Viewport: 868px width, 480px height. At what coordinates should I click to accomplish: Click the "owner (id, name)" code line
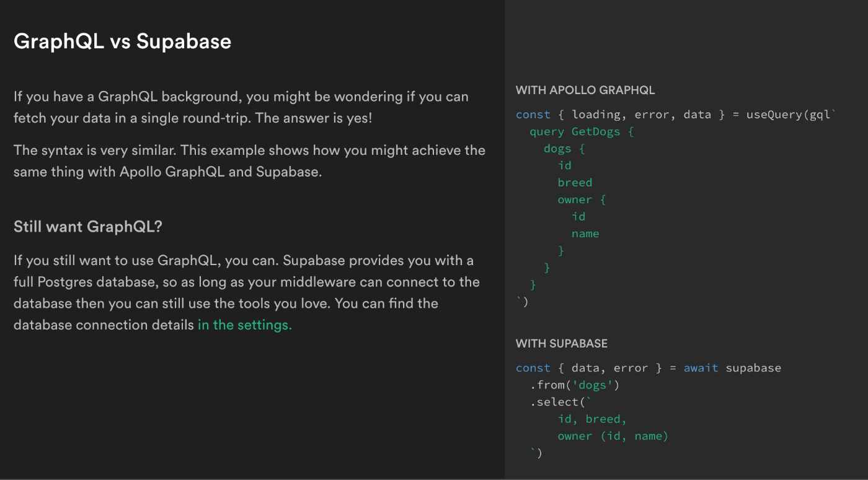[613, 436]
